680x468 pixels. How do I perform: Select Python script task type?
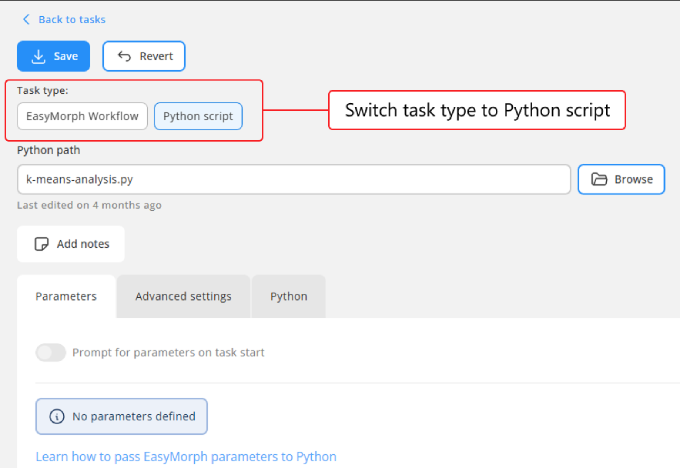pyautogui.click(x=198, y=116)
